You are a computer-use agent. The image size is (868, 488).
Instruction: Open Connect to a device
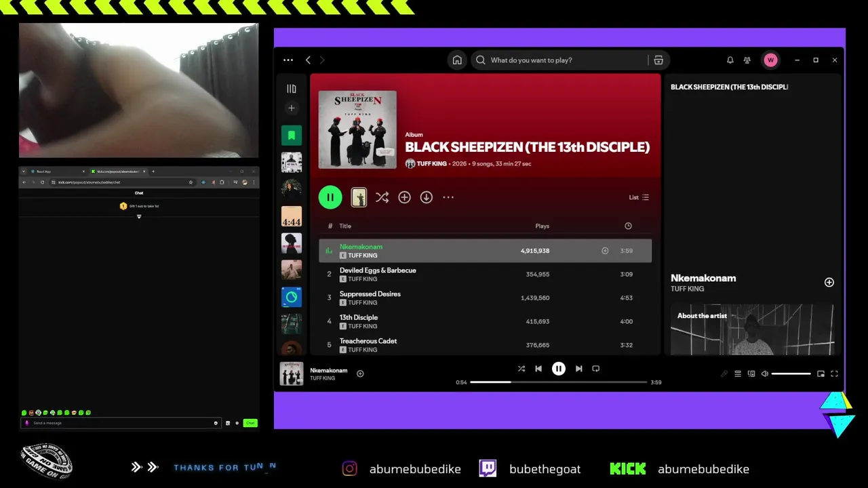click(751, 373)
